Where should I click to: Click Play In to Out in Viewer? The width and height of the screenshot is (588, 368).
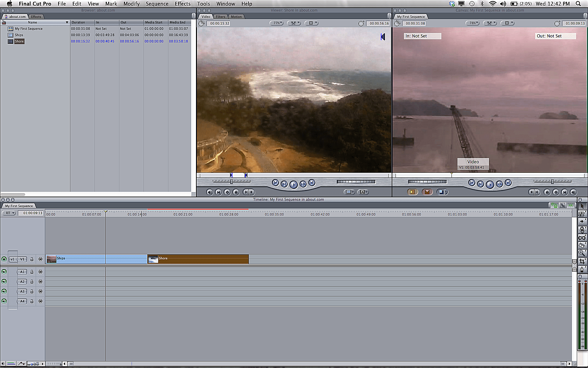pos(284,184)
